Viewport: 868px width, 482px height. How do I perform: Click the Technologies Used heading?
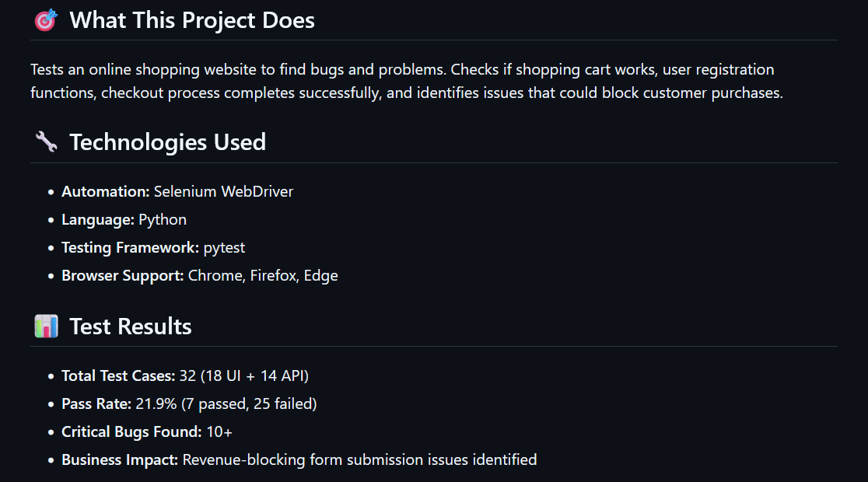click(168, 142)
